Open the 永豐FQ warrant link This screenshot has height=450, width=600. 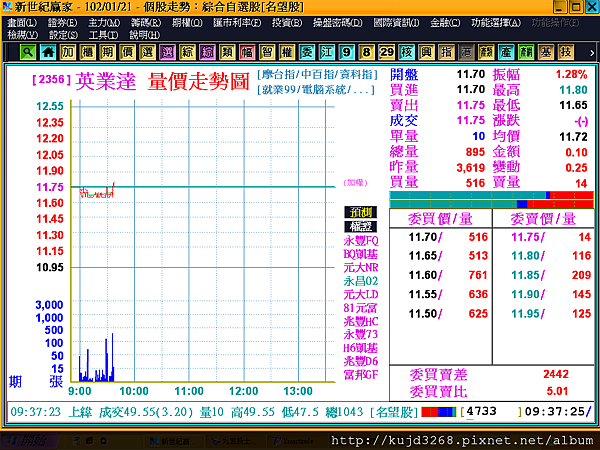(361, 240)
